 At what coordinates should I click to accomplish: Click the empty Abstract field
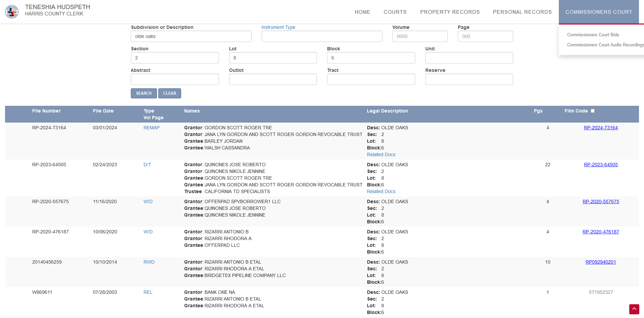175,79
